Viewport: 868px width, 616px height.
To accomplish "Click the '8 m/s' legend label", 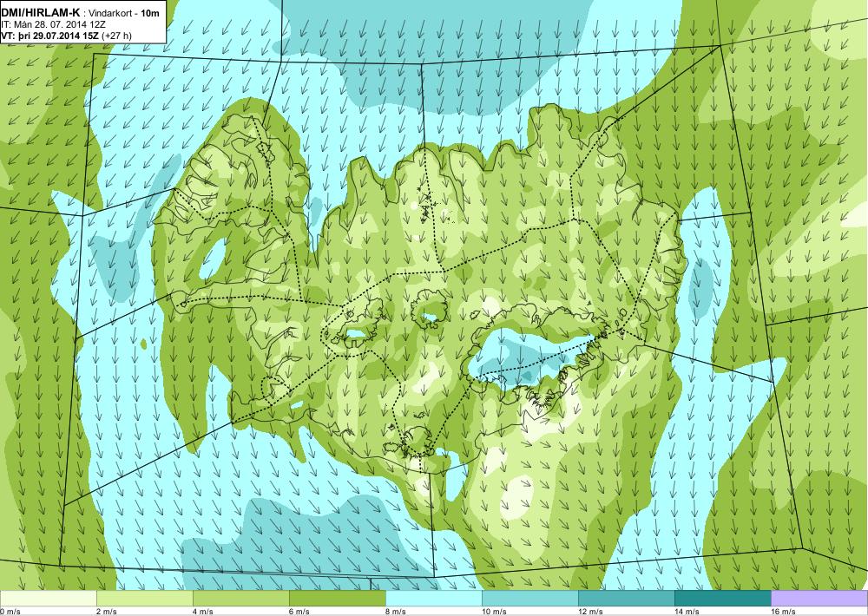I will 397,612.
